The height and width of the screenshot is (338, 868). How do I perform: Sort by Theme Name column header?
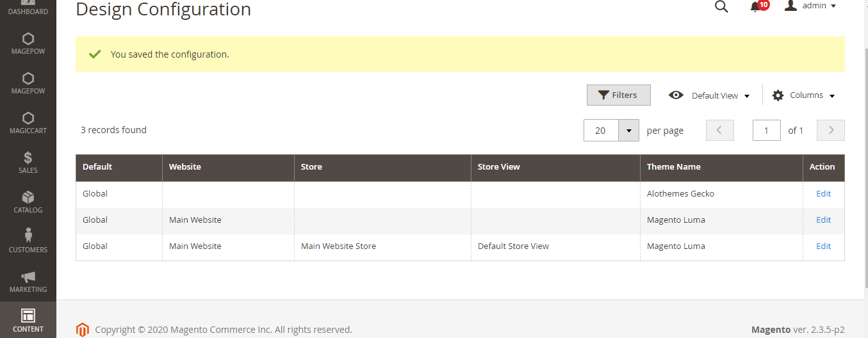click(x=673, y=167)
